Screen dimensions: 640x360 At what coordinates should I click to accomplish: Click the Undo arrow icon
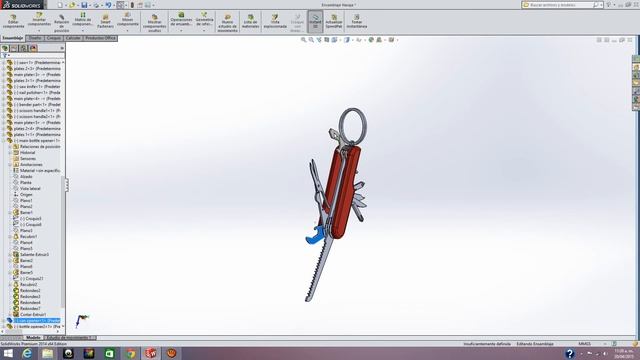[108, 5]
